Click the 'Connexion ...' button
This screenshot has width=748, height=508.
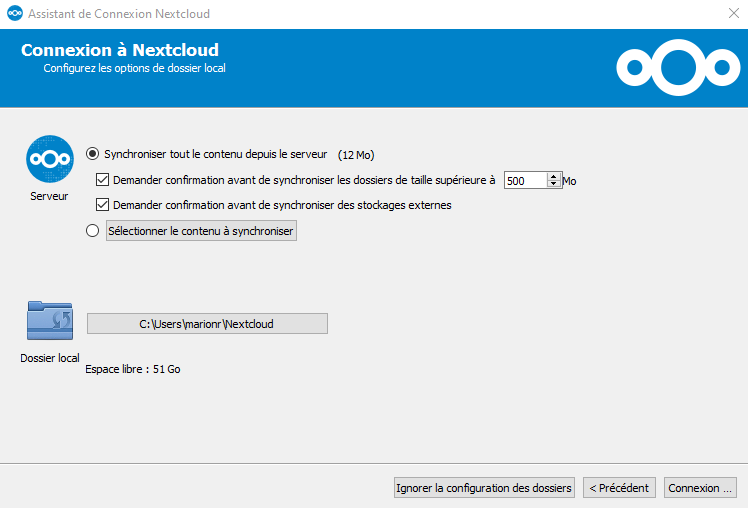point(700,488)
